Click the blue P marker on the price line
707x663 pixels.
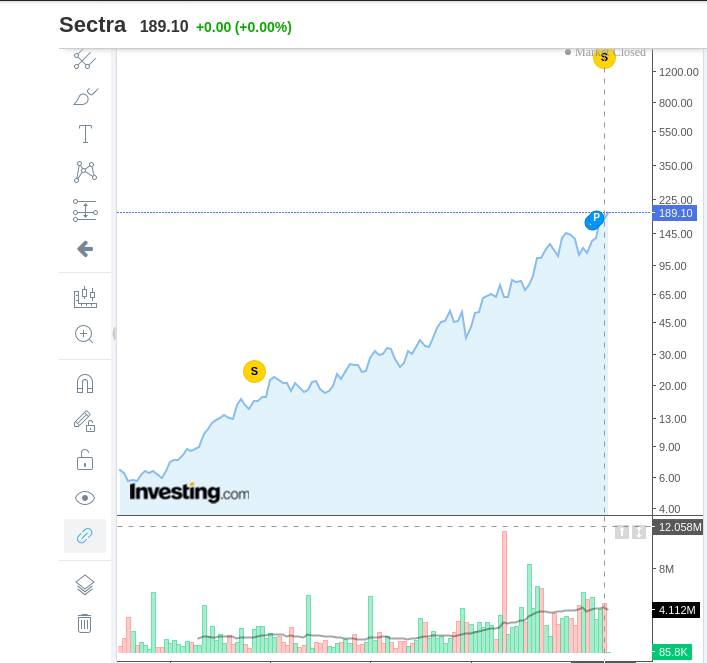click(x=596, y=218)
